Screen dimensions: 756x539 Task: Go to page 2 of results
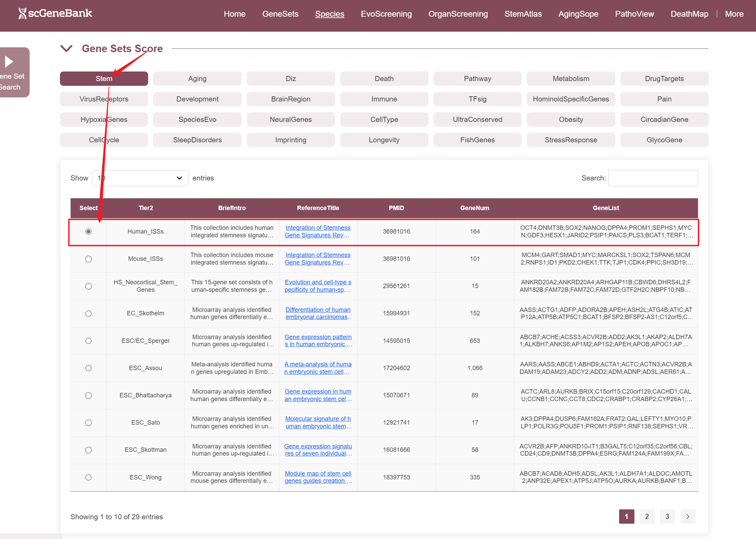coord(647,517)
